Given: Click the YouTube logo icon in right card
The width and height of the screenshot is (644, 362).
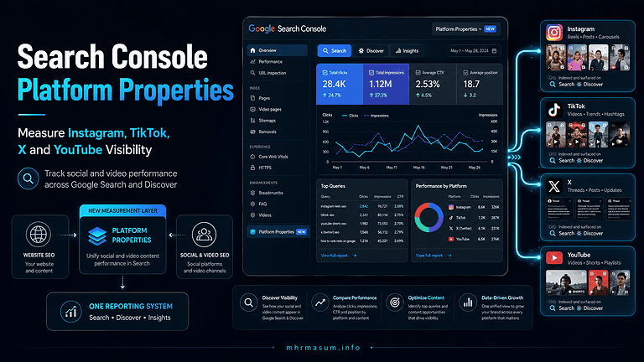Looking at the screenshot, I should click(554, 258).
